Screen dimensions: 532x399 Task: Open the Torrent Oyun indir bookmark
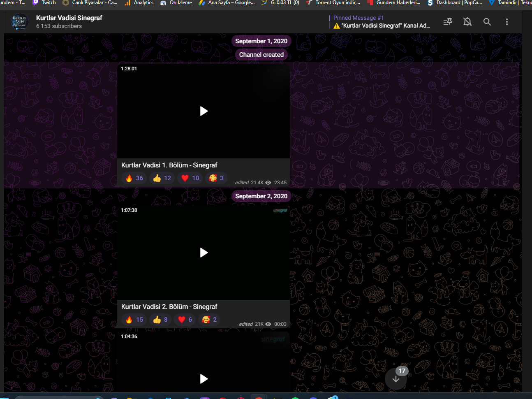[333, 3]
